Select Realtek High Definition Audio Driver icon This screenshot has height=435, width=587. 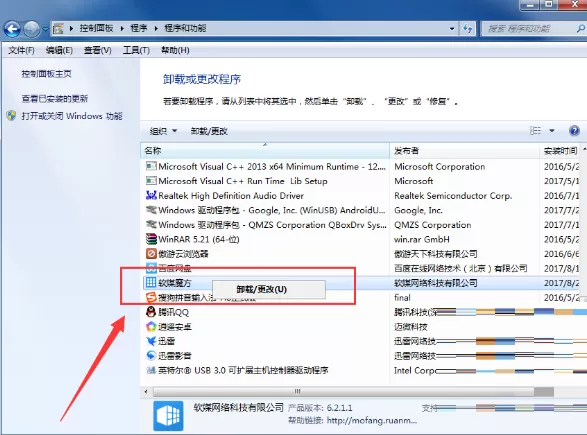click(151, 195)
